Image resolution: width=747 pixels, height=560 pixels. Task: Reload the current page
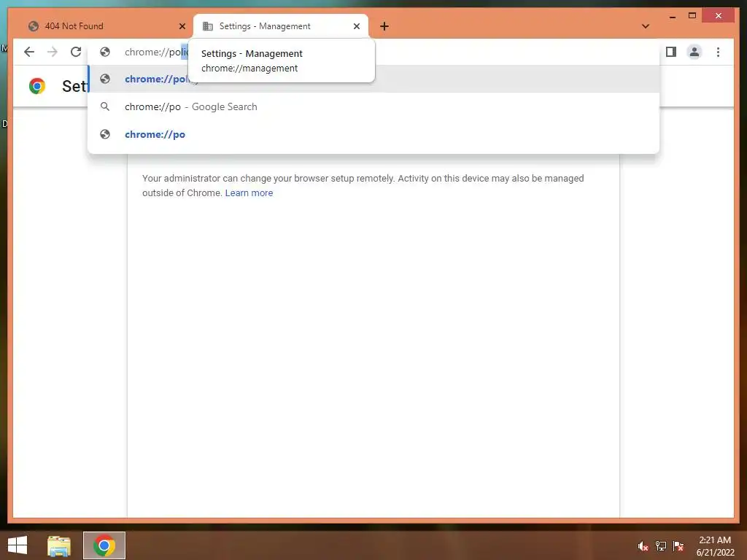76,52
